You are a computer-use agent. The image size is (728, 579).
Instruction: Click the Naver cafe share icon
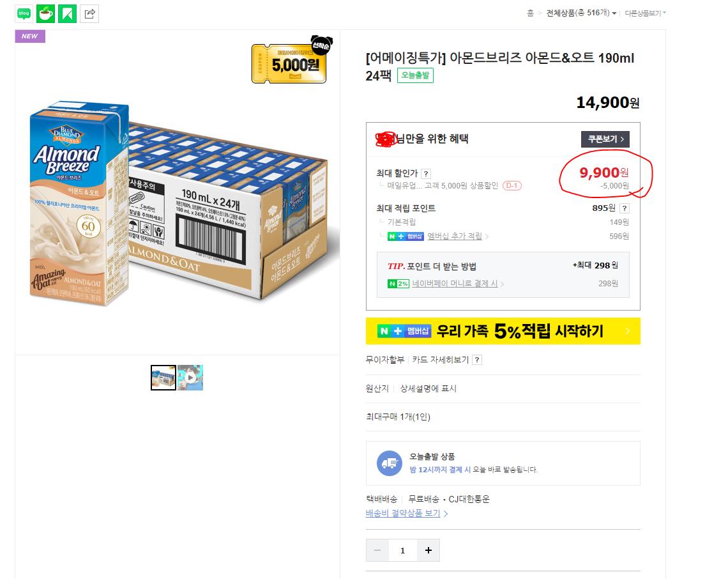(45, 13)
